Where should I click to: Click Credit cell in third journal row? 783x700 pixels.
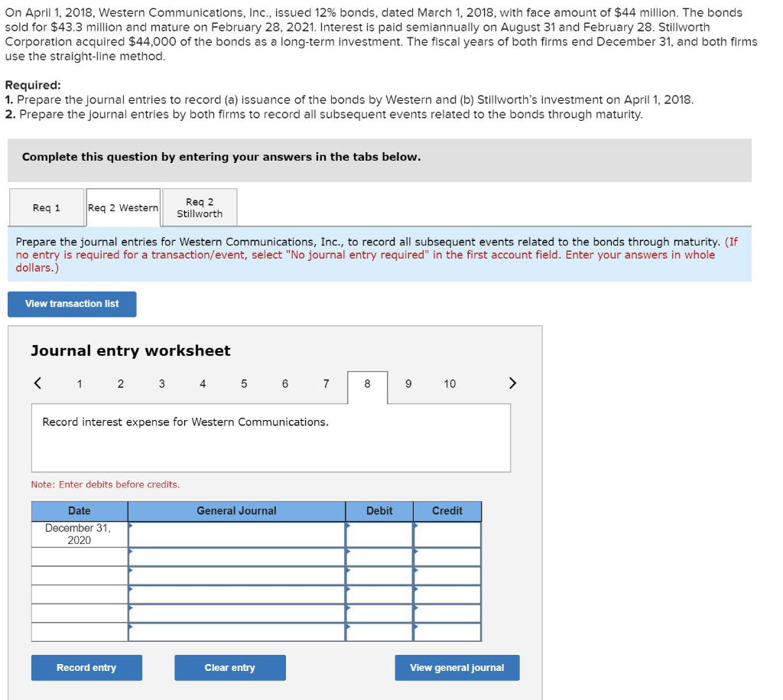click(x=447, y=575)
